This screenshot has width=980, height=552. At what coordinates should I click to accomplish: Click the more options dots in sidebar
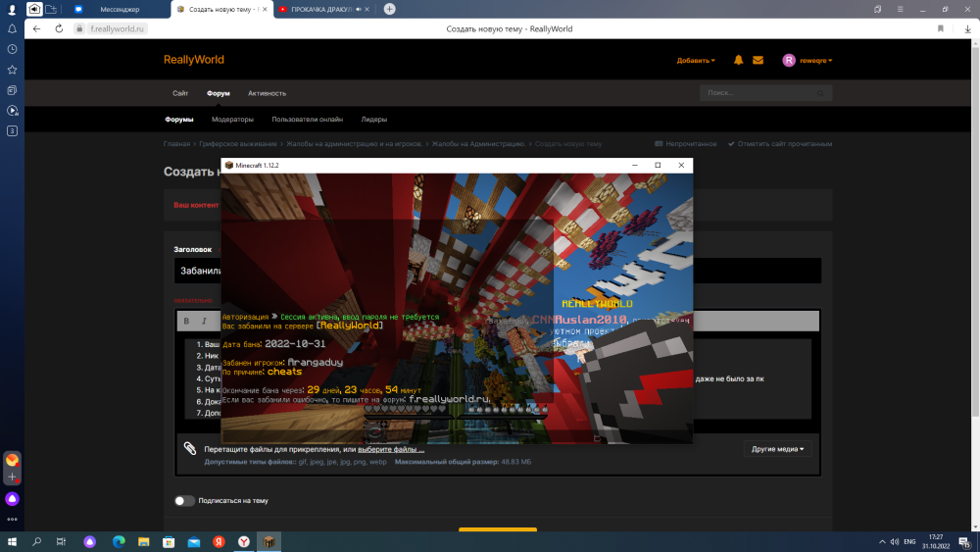tap(12, 519)
